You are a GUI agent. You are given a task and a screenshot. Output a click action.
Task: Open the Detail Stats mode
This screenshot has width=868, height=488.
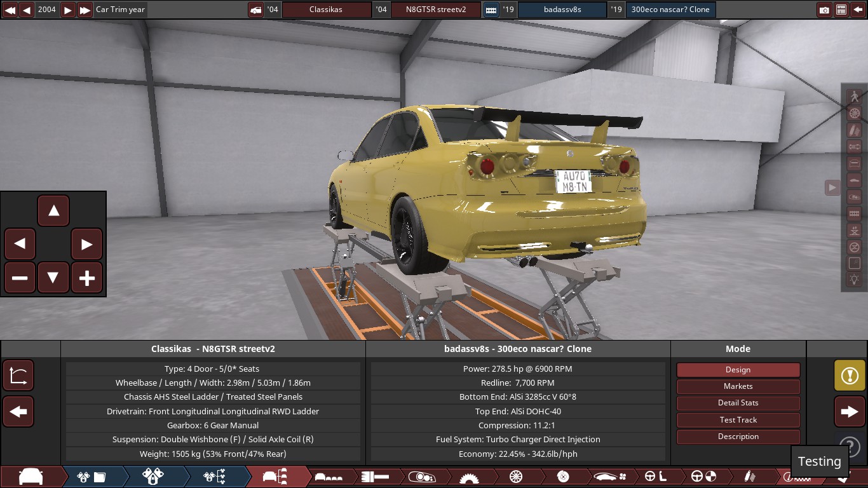[738, 403]
